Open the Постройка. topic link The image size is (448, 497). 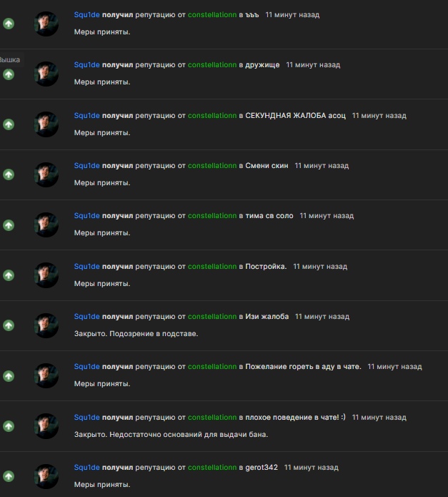(x=266, y=267)
